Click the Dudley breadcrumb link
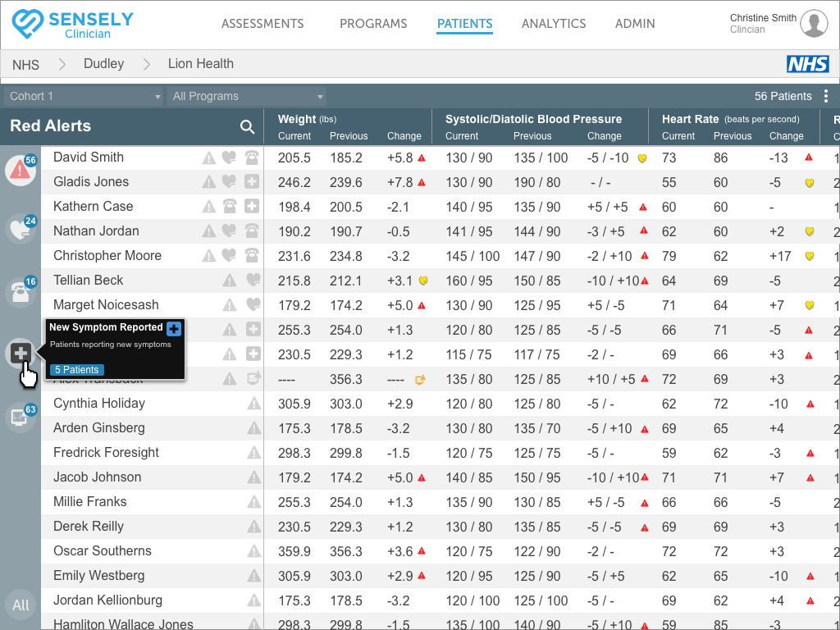 click(x=104, y=64)
